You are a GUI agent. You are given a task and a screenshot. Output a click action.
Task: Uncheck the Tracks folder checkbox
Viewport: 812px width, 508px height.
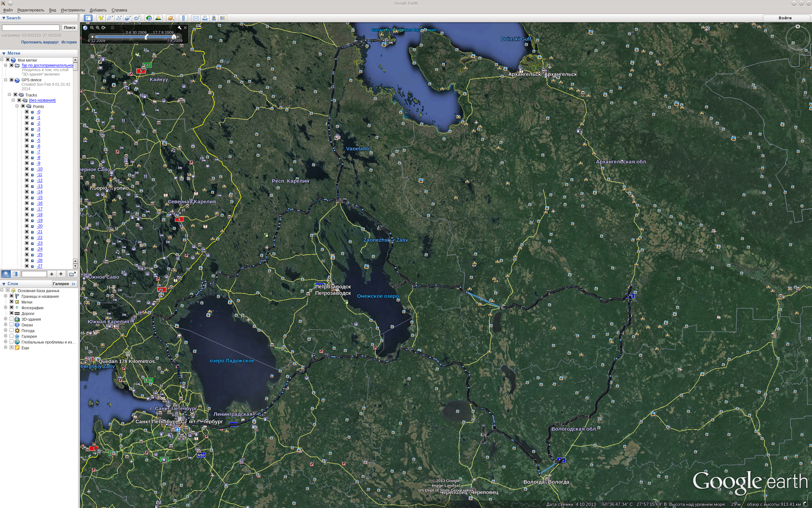(16, 95)
